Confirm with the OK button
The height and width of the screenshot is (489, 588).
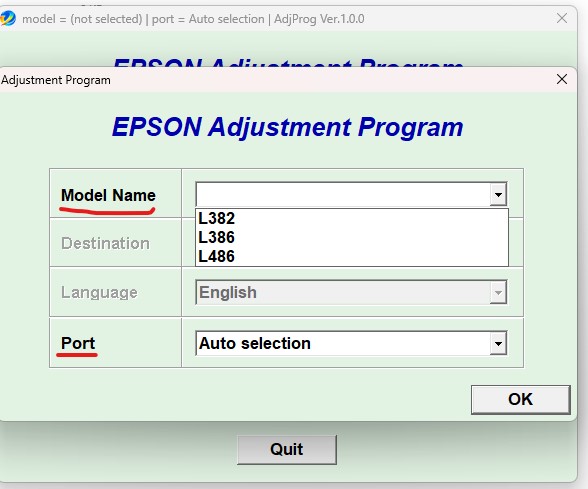(x=520, y=399)
